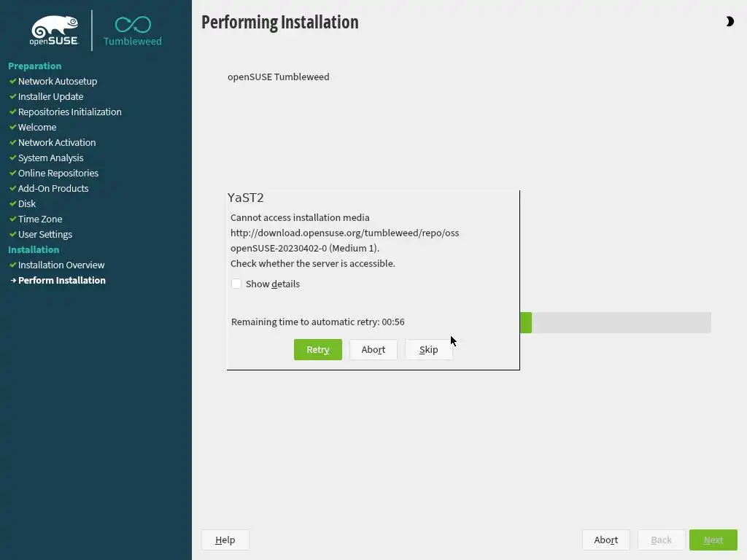Click the openSUSE Tumbleweed product label
This screenshot has width=747, height=560.
pyautogui.click(x=278, y=77)
